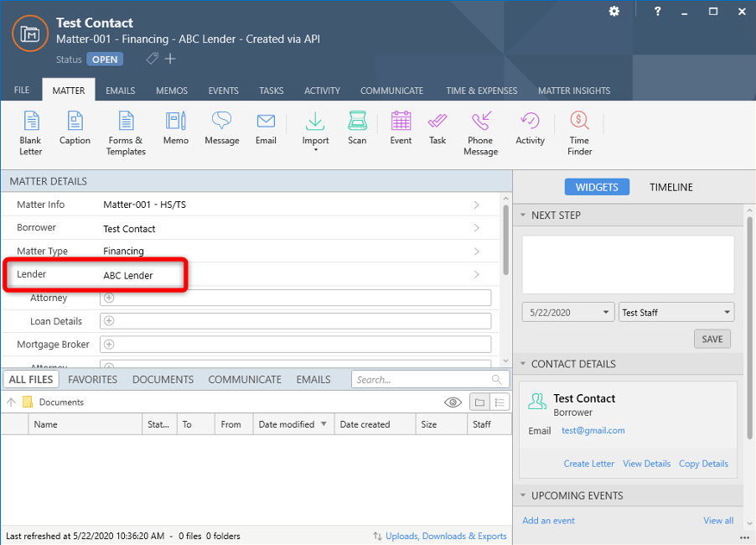Show the Timeline panel
The width and height of the screenshot is (756, 545).
671,187
